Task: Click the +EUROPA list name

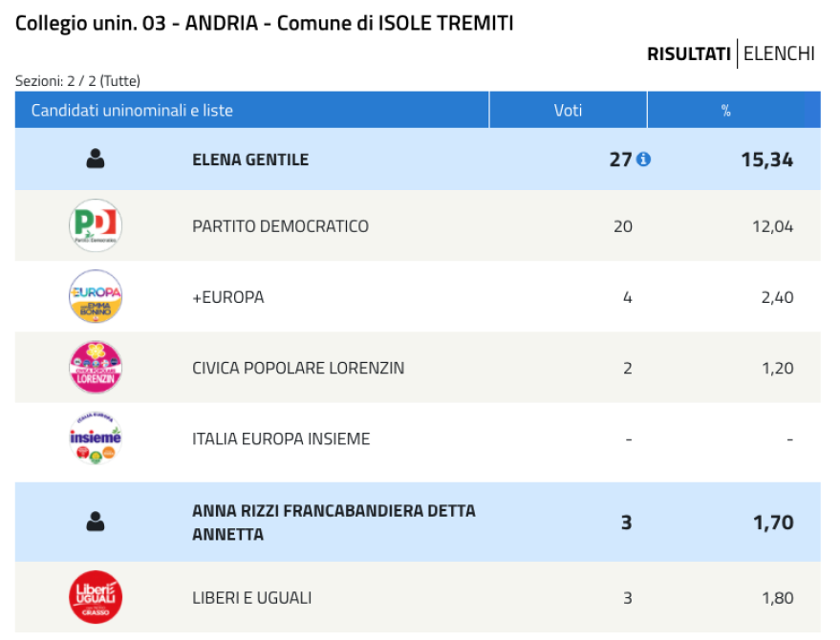Action: coord(228,297)
